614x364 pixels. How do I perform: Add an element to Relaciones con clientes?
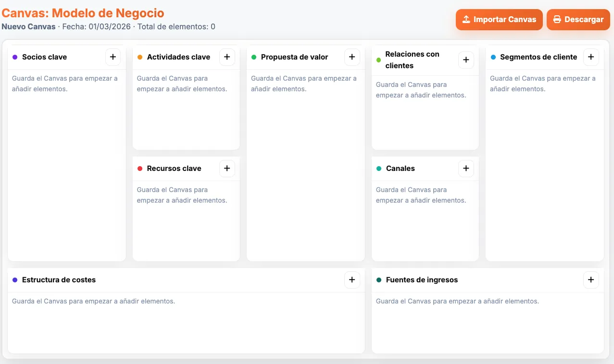pos(465,60)
